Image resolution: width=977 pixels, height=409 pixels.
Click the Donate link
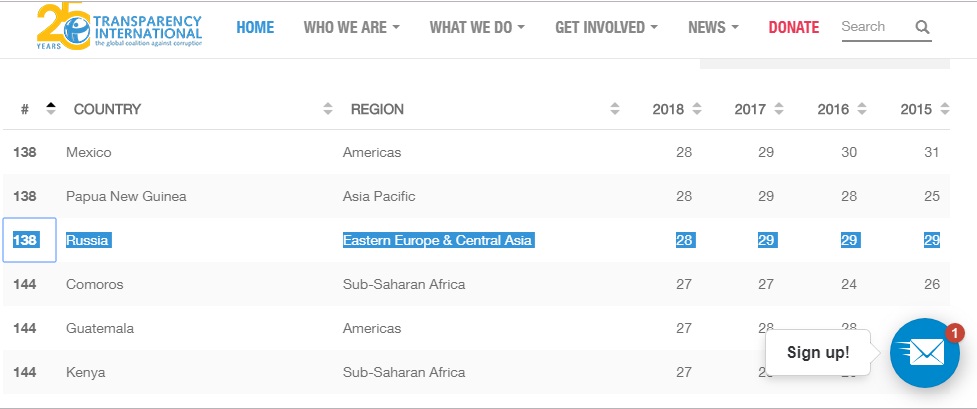coord(794,27)
